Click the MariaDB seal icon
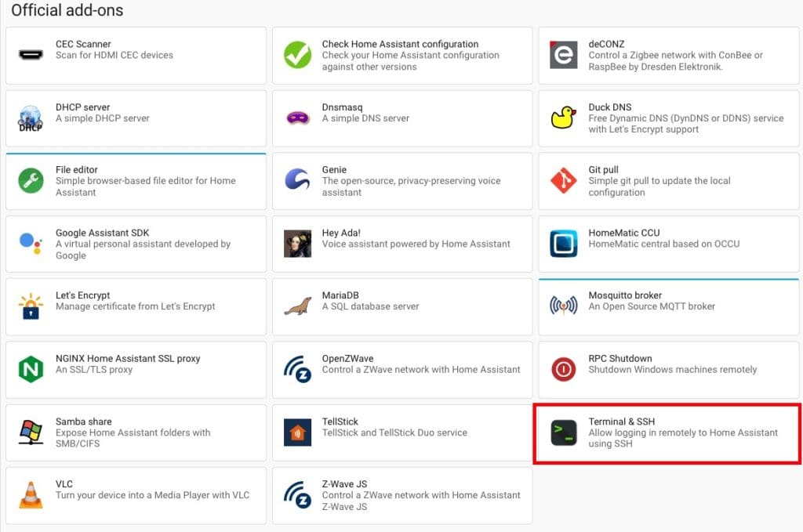The image size is (803, 532). coord(297,306)
